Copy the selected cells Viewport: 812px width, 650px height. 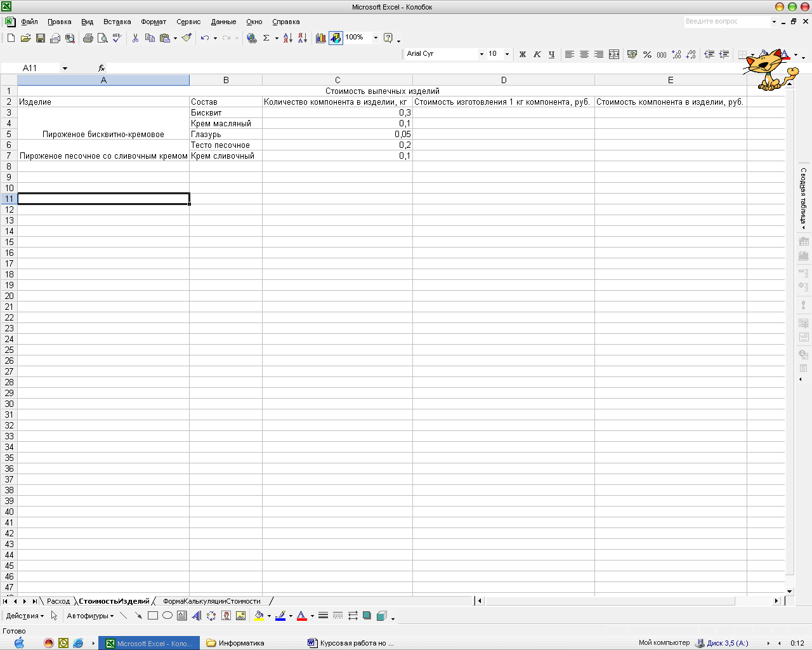pyautogui.click(x=150, y=38)
